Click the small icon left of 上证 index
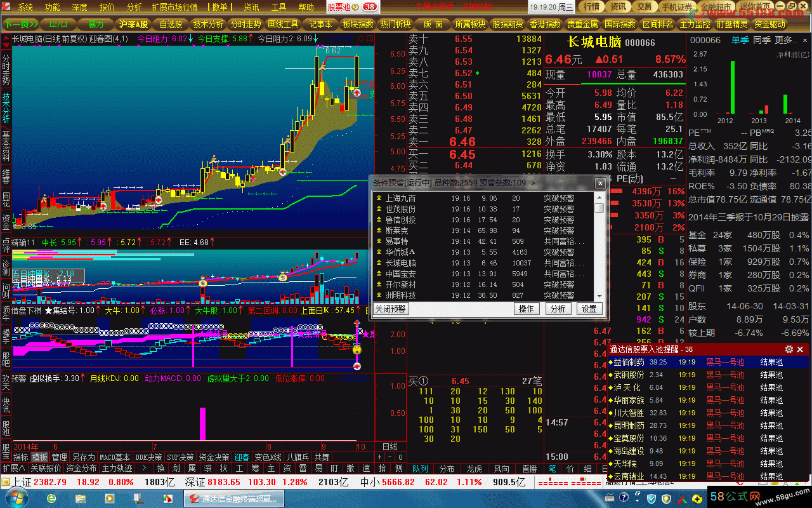This screenshot has width=812, height=508. (6, 482)
